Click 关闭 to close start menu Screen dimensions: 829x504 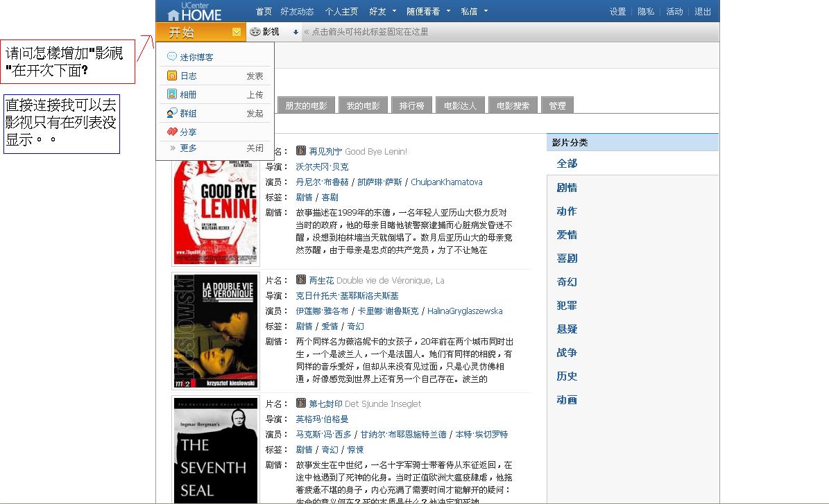point(255,148)
